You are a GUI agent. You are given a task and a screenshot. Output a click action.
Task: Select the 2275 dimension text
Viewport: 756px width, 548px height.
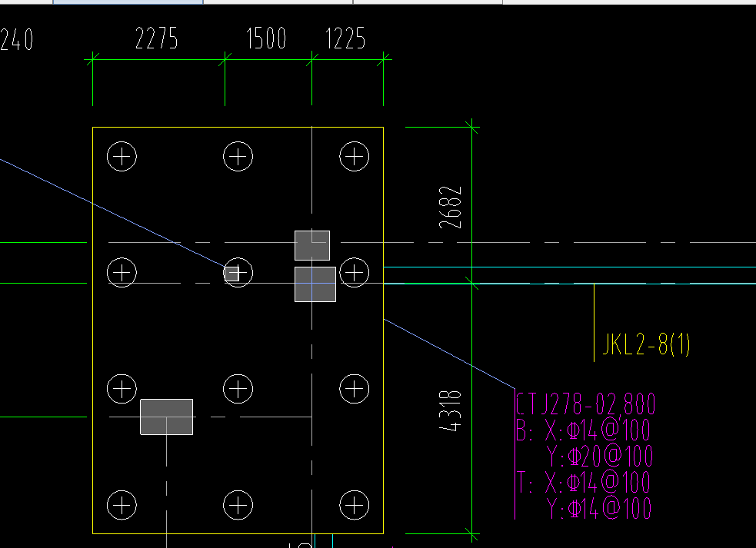tap(157, 38)
